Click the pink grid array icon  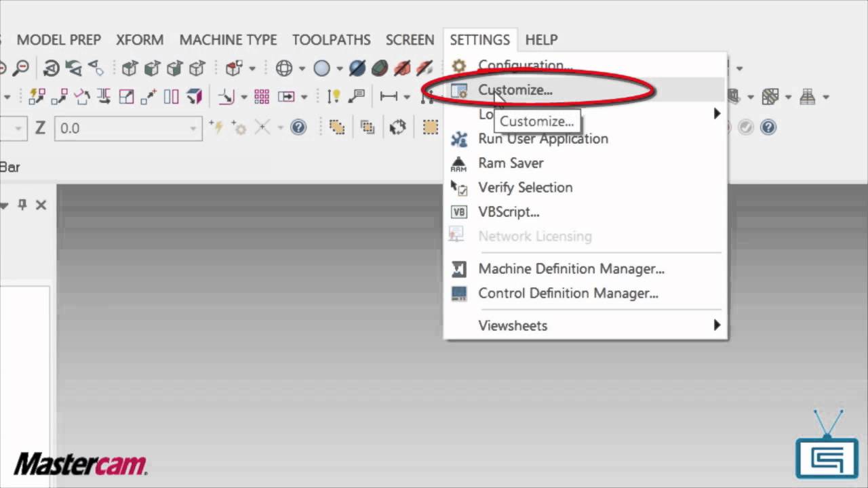[x=262, y=97]
